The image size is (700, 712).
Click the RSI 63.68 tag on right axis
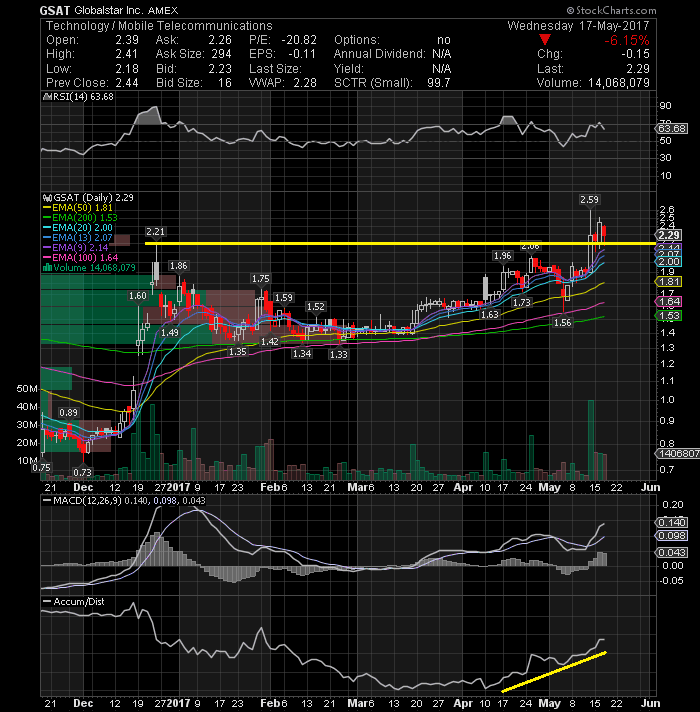[x=672, y=129]
